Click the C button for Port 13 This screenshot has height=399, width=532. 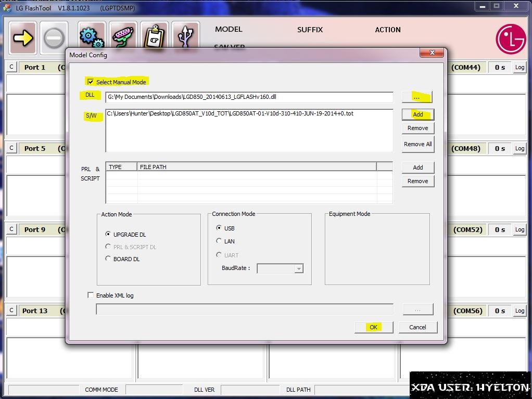11,310
